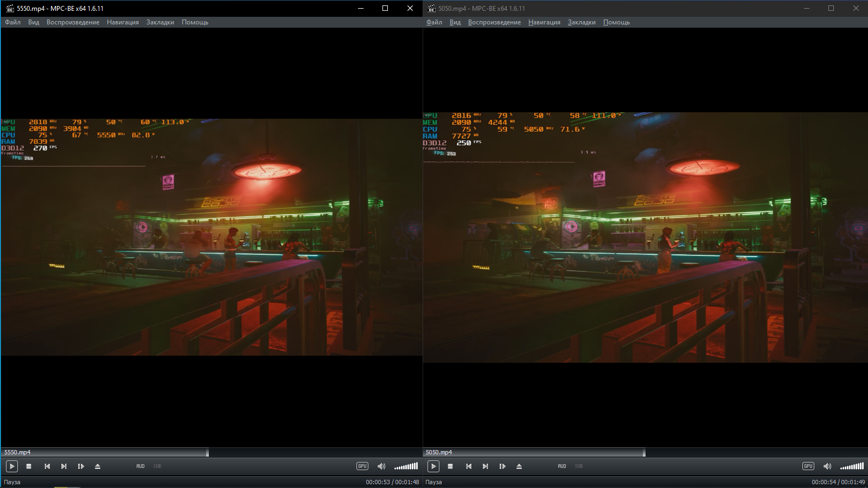The width and height of the screenshot is (868, 488).
Task: Click the time counter 00:00:53 / 00:01:48
Action: tap(392, 482)
